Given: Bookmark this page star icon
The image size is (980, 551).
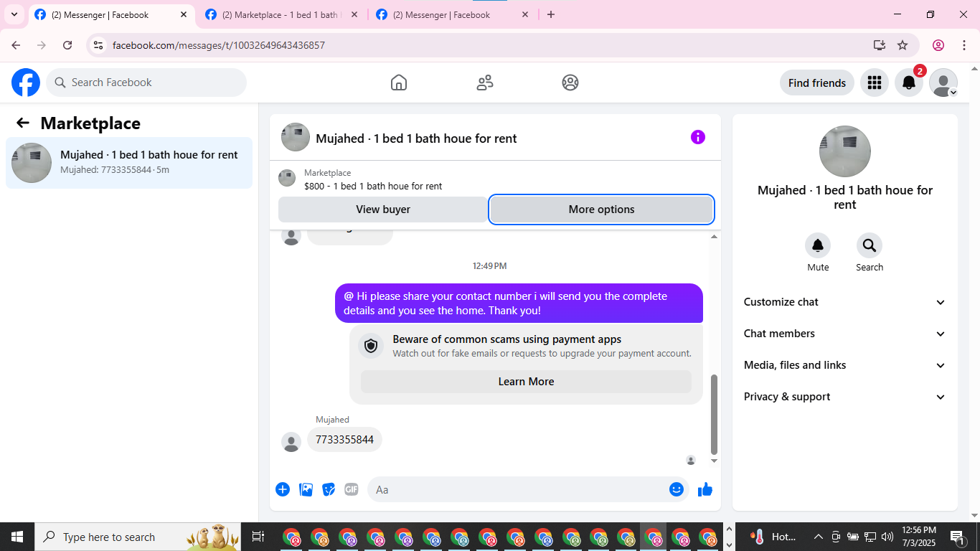Looking at the screenshot, I should click(903, 45).
